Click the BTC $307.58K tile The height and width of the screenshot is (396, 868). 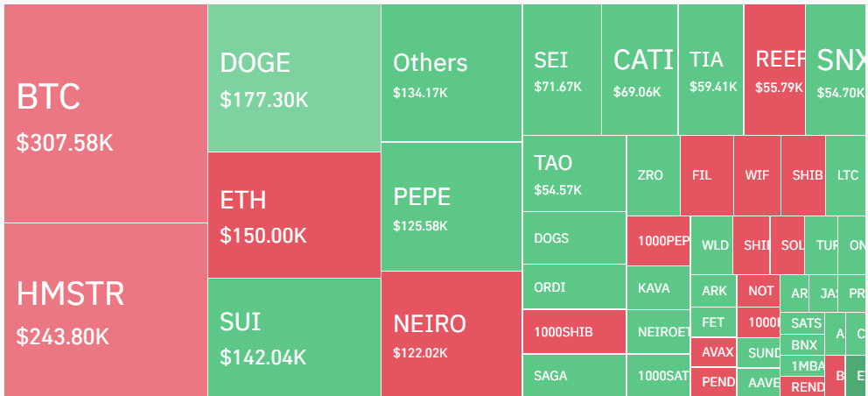click(105, 114)
